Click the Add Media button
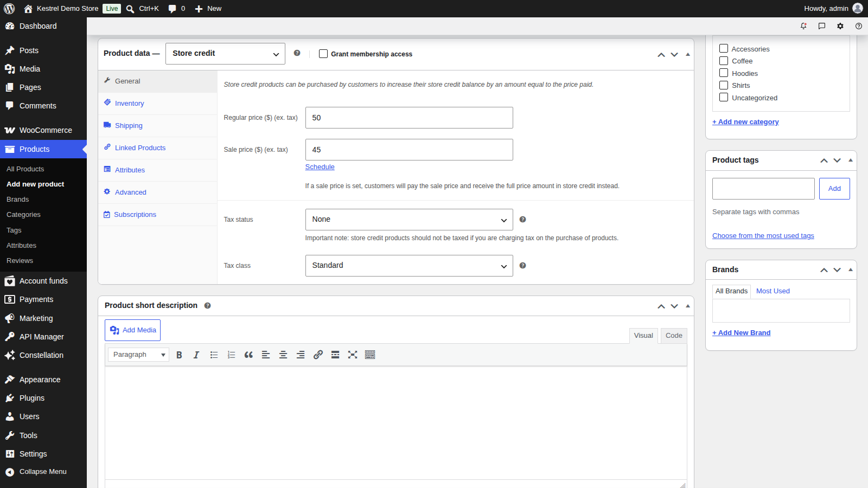The height and width of the screenshot is (488, 868). 132,330
